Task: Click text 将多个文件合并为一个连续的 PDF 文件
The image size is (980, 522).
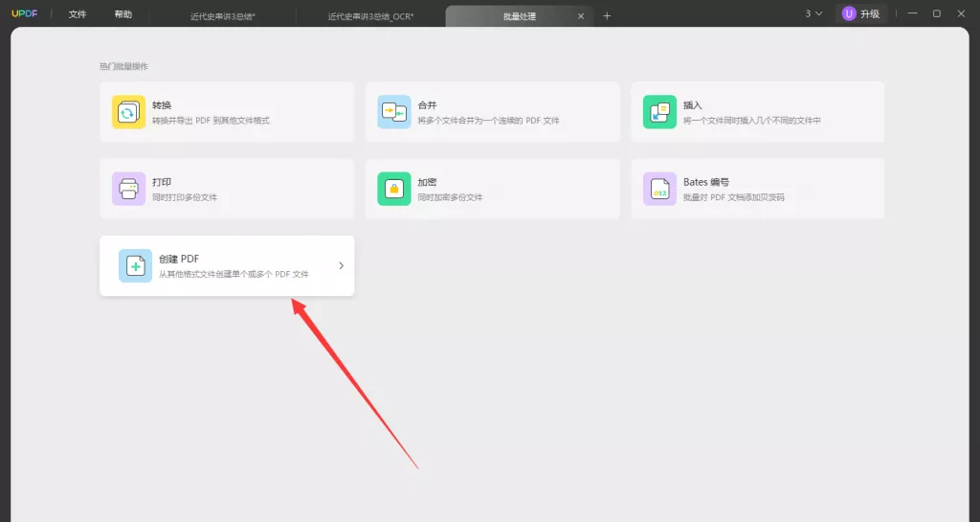Action: 488,120
